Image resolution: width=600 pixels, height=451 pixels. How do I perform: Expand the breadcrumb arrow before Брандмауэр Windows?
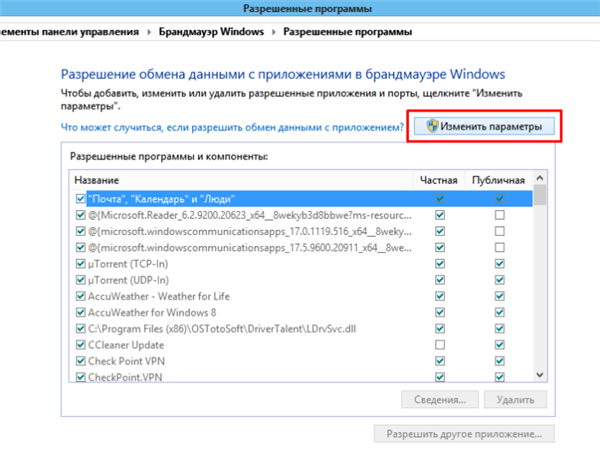click(149, 32)
